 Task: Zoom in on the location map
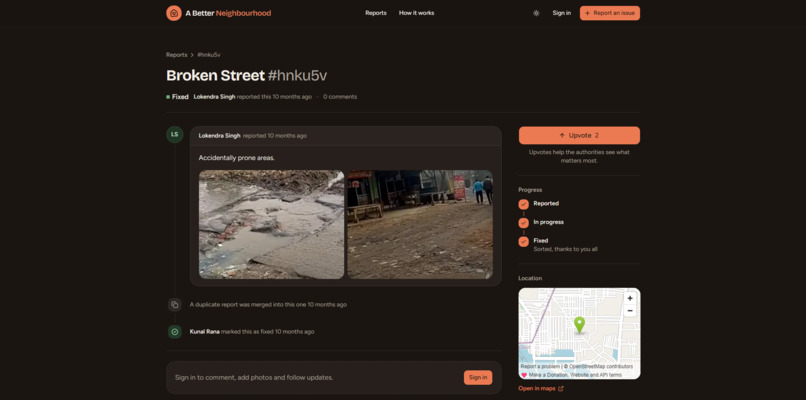630,298
